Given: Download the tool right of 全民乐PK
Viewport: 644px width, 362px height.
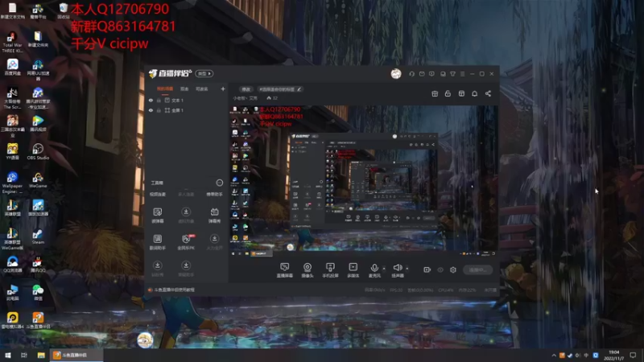Looking at the screenshot, I should [214, 242].
